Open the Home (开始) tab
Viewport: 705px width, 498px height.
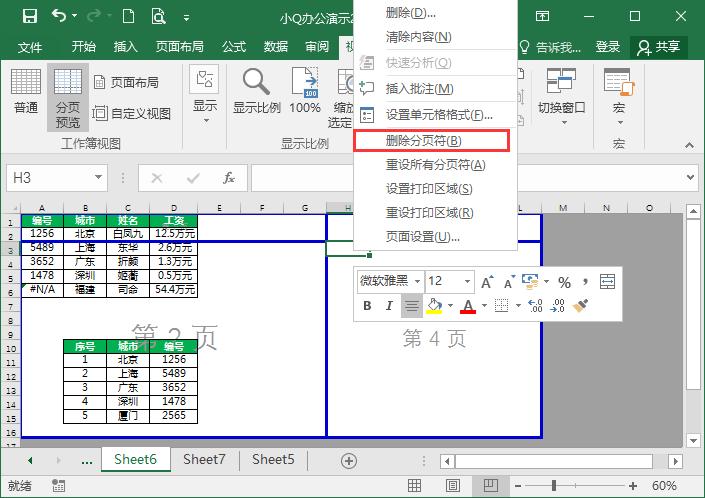point(84,46)
